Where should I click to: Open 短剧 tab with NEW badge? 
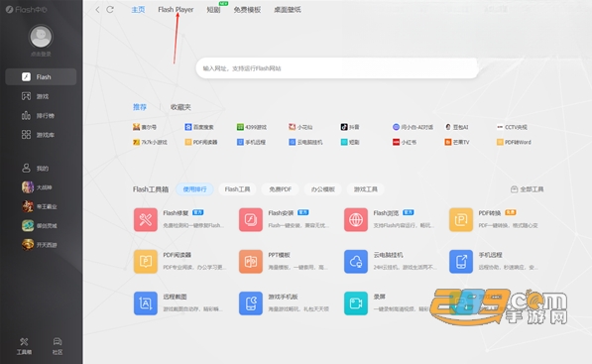[x=213, y=10]
